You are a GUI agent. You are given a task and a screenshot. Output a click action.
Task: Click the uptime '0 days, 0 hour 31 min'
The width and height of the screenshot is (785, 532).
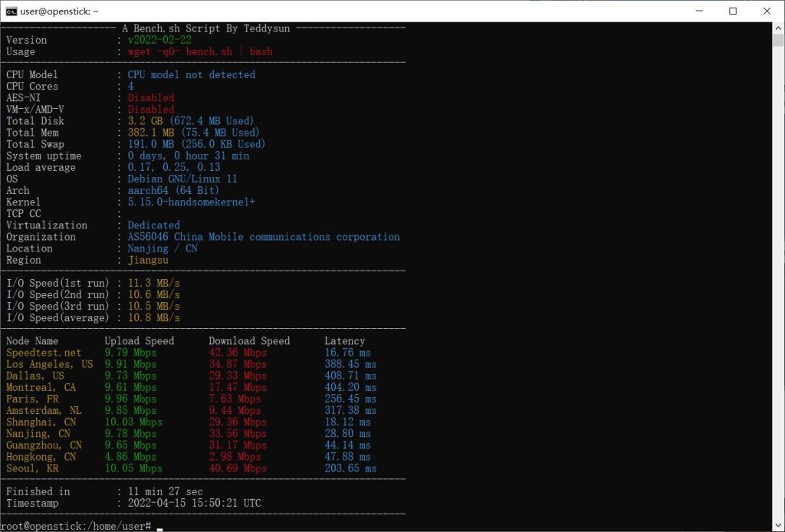coord(189,156)
